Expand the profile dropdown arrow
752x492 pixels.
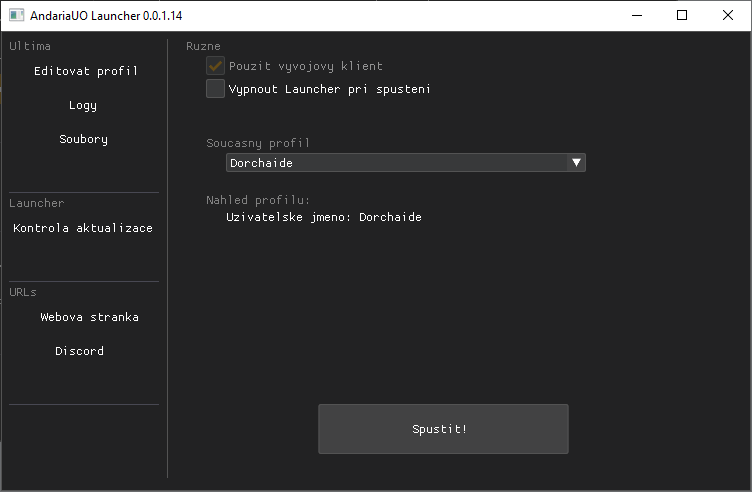tap(575, 162)
